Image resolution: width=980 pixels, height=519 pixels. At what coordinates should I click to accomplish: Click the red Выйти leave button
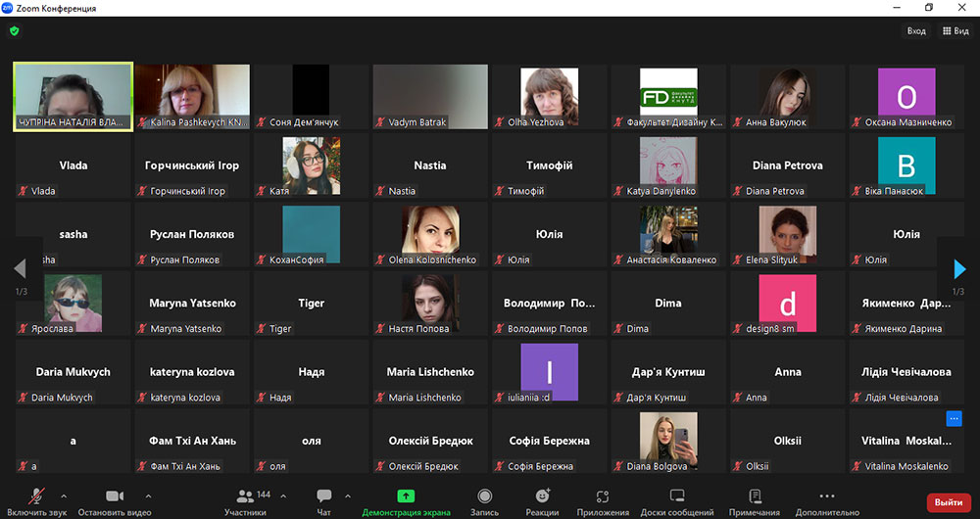(x=948, y=502)
